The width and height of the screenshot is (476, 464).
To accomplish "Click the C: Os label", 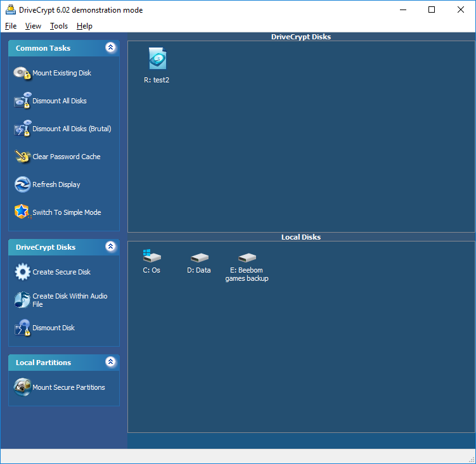I will 151,270.
